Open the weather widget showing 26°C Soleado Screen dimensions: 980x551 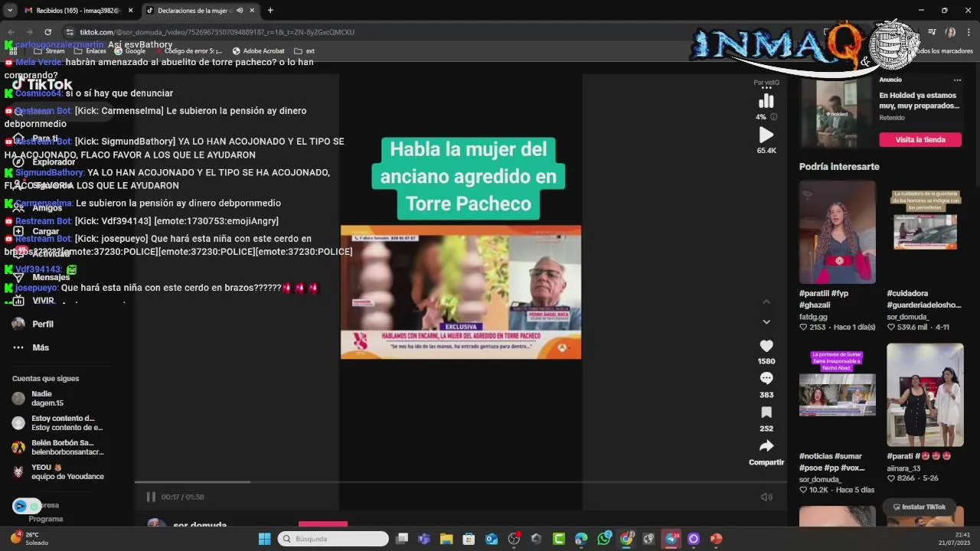pos(29,539)
